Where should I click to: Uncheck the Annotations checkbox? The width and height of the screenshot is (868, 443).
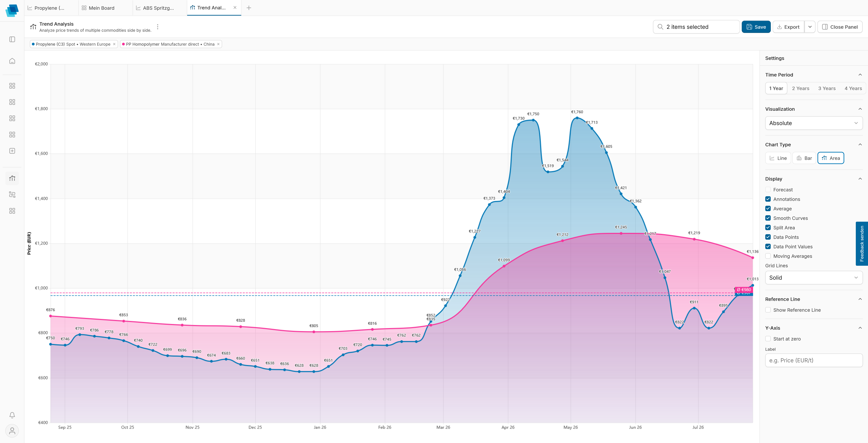coord(768,199)
